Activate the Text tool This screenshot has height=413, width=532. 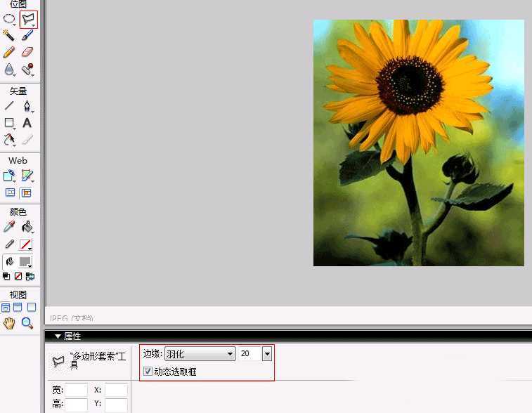[x=27, y=123]
